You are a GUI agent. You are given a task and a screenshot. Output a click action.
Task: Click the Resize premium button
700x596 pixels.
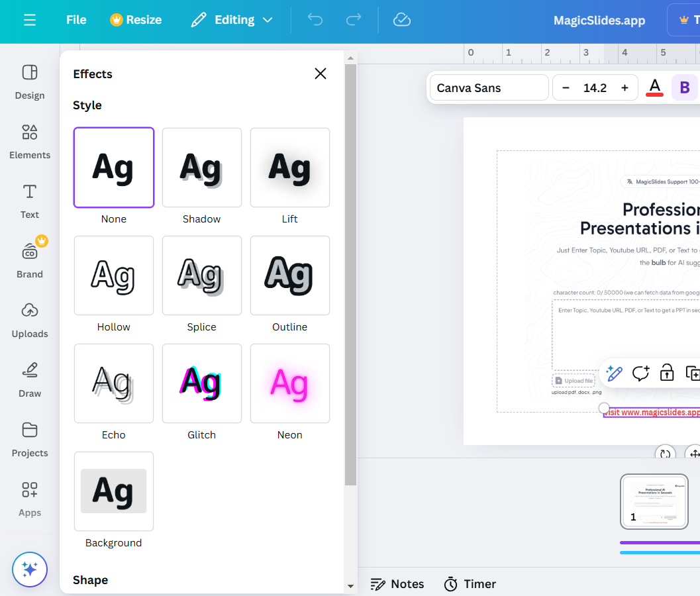(136, 20)
